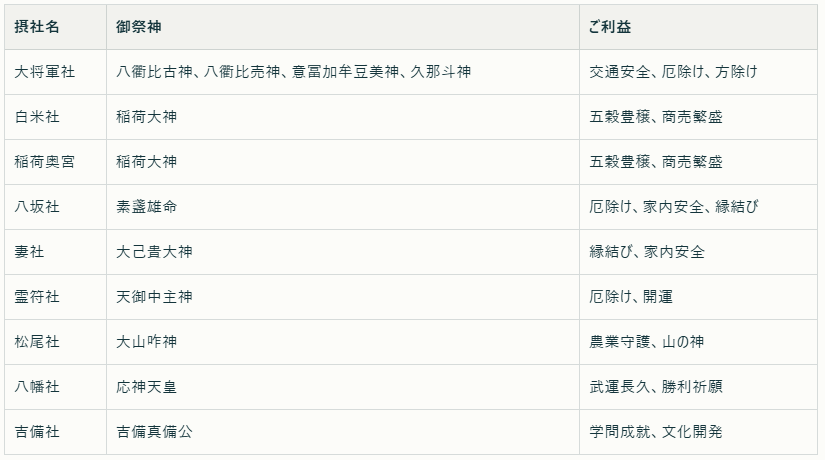The height and width of the screenshot is (460, 825).
Task: Select the 大将軍社 shrine name cell
Action: 45,72
